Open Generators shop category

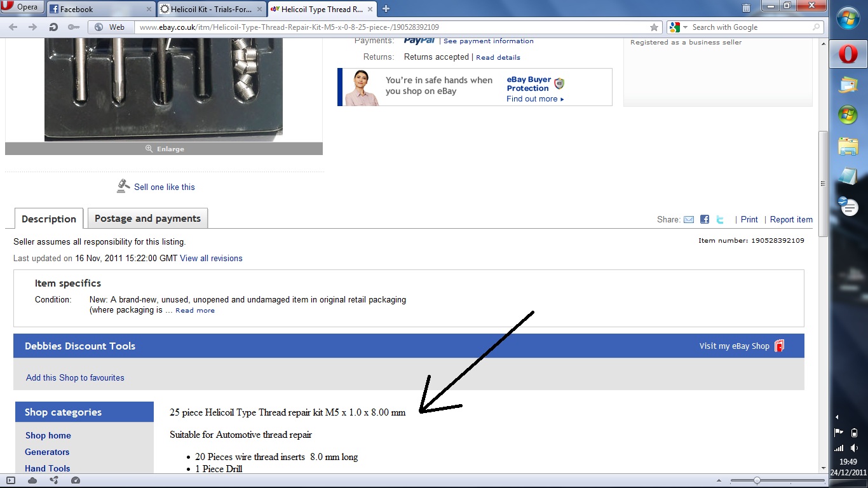[47, 452]
